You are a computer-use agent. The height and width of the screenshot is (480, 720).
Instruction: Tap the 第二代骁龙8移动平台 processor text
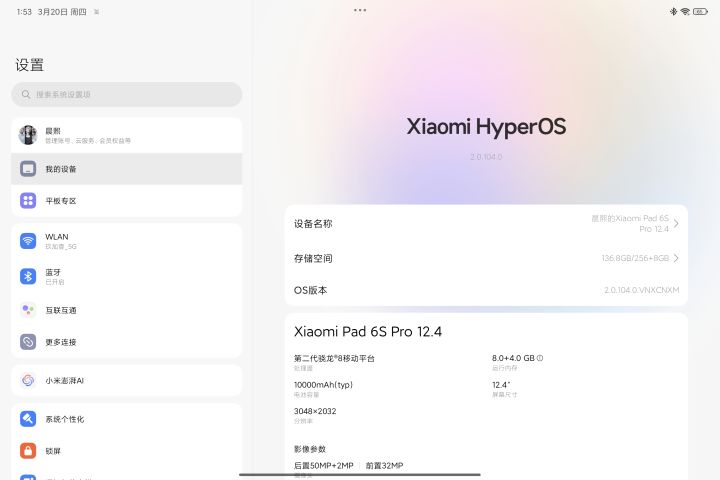coord(334,358)
